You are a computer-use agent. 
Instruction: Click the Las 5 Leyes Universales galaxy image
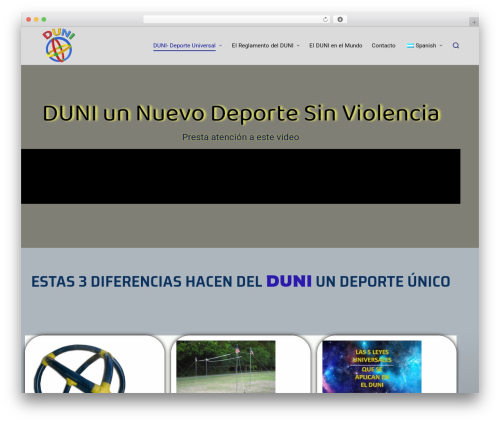coord(372,366)
